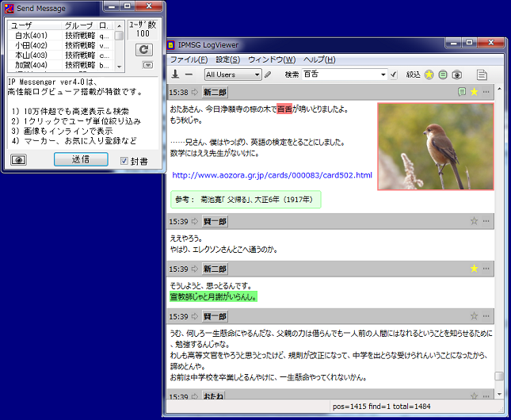The image size is (511, 420).
Task: Click the 送信 send button
Action: (x=81, y=159)
